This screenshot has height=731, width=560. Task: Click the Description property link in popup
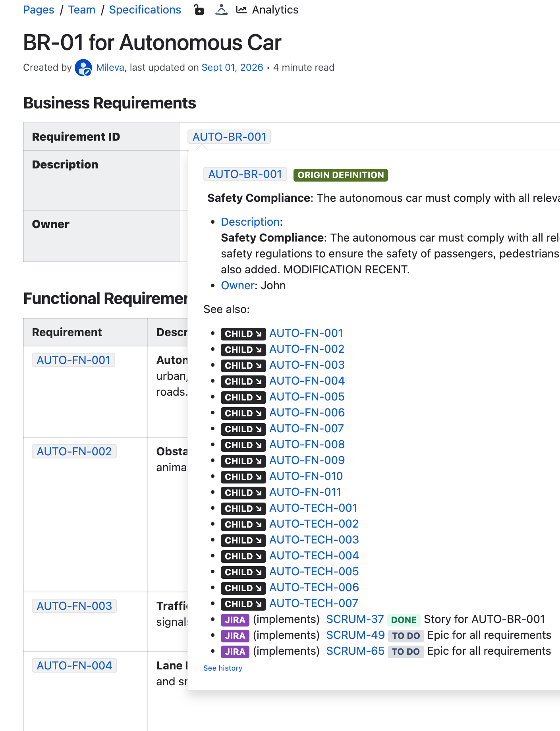[x=250, y=222]
